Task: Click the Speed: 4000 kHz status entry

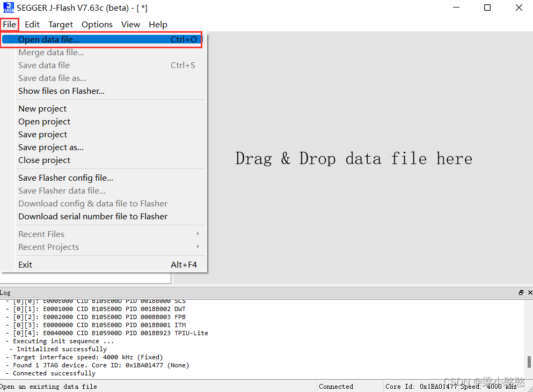Action: pos(488,387)
